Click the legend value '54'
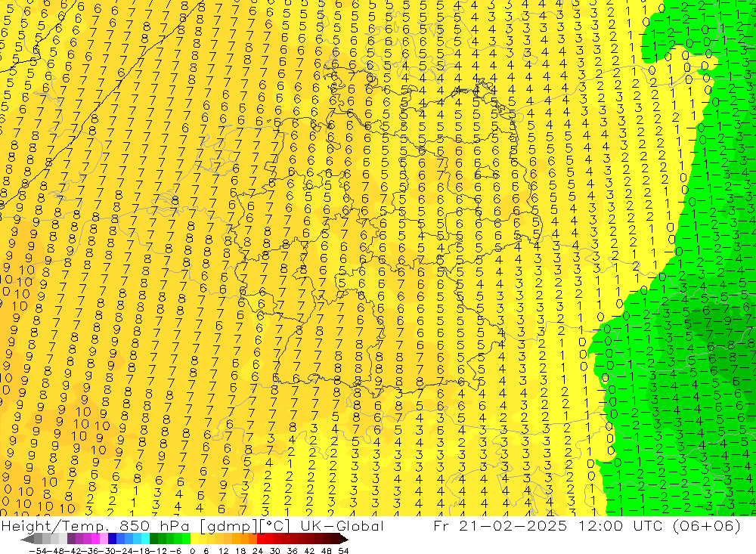 [x=343, y=551]
